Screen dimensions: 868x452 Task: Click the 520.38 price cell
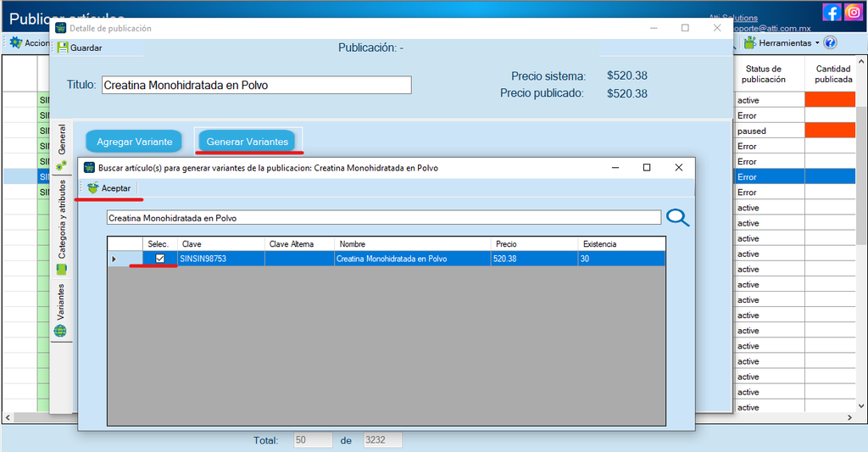[534, 259]
